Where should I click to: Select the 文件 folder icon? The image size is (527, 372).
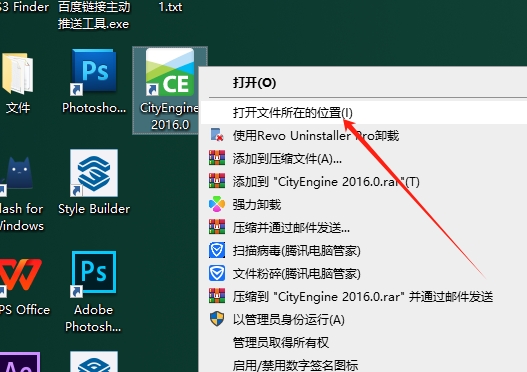point(17,73)
